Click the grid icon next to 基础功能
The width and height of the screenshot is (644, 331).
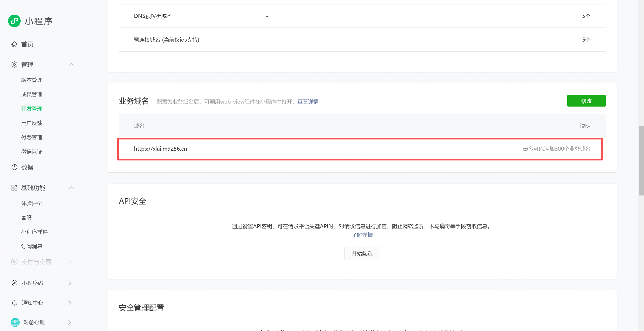click(x=14, y=188)
